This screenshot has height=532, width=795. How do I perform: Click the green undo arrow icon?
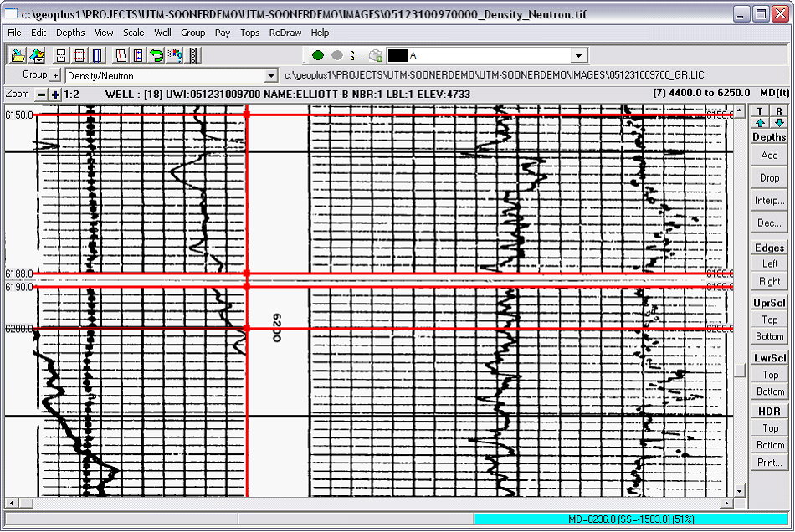coord(156,55)
